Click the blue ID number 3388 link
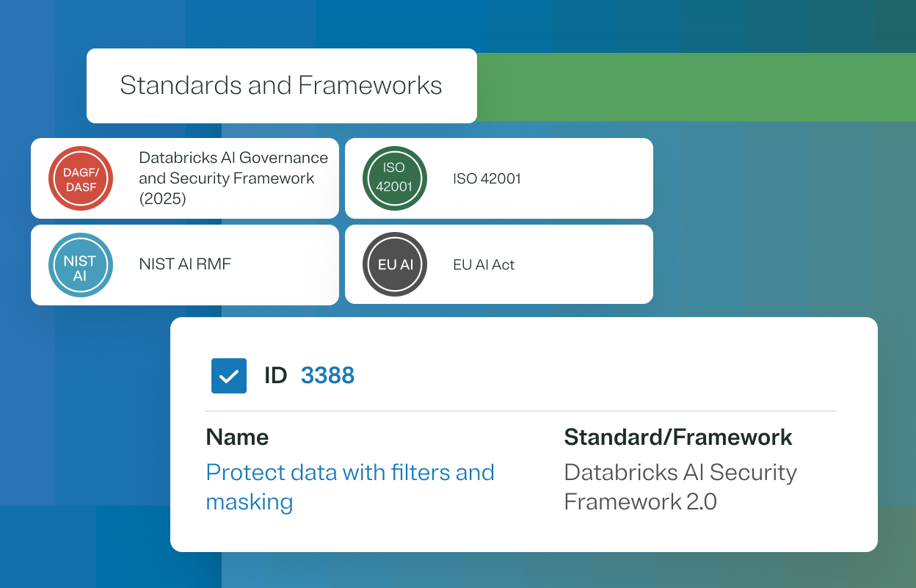The width and height of the screenshot is (916, 588). pyautogui.click(x=327, y=375)
